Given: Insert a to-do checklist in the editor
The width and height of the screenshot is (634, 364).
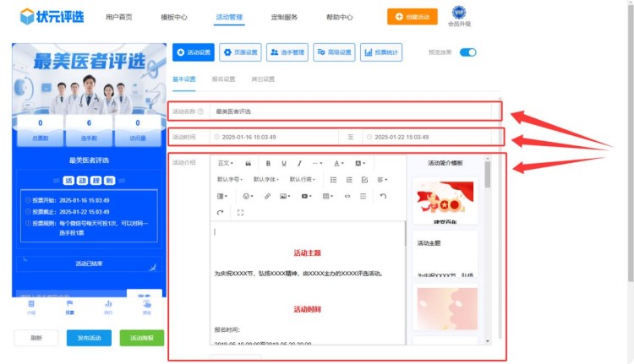Looking at the screenshot, I should 364,180.
